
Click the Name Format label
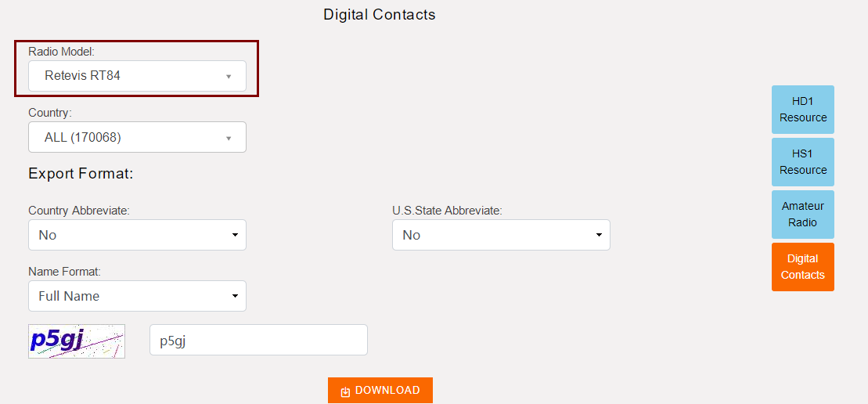(64, 272)
